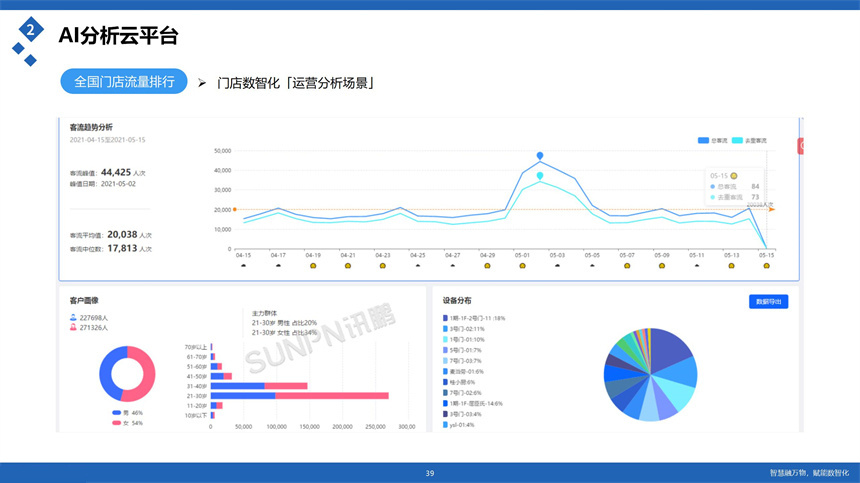This screenshot has height=483, width=860.
Task: Click the 设备分布 panel title
Action: (457, 300)
